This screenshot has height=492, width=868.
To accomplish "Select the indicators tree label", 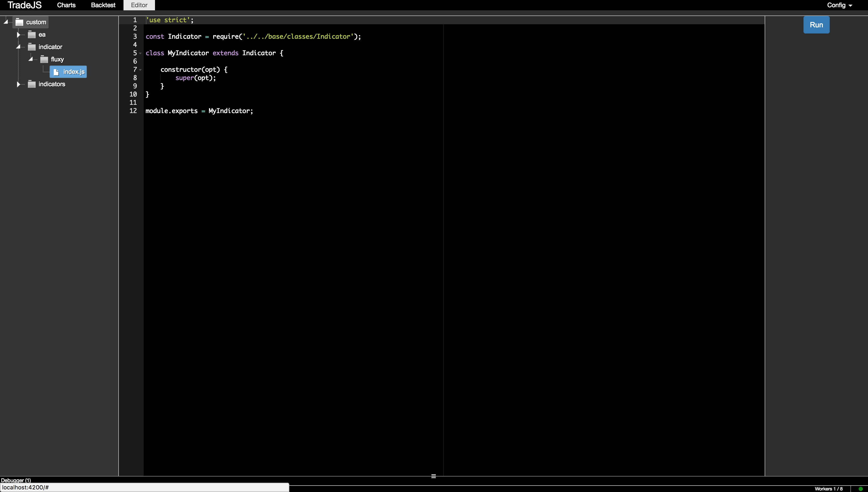I will point(52,84).
